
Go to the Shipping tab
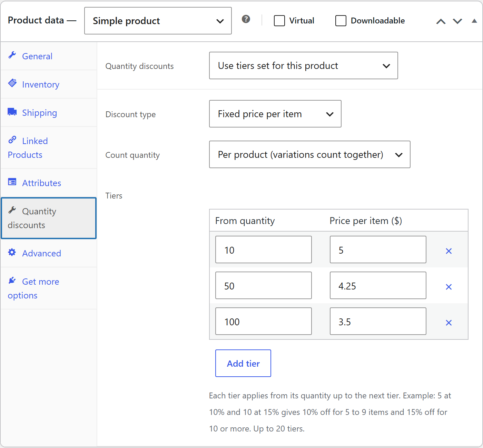tap(49, 113)
